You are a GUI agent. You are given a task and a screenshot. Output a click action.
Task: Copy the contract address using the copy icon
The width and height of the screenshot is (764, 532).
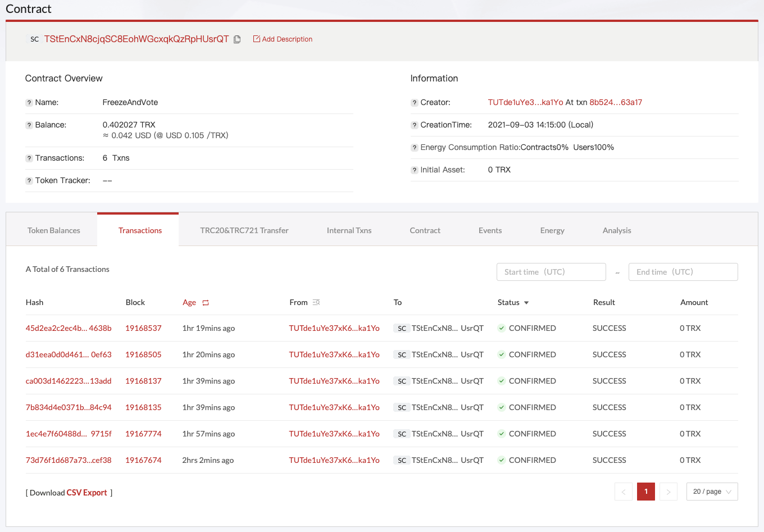click(x=237, y=39)
